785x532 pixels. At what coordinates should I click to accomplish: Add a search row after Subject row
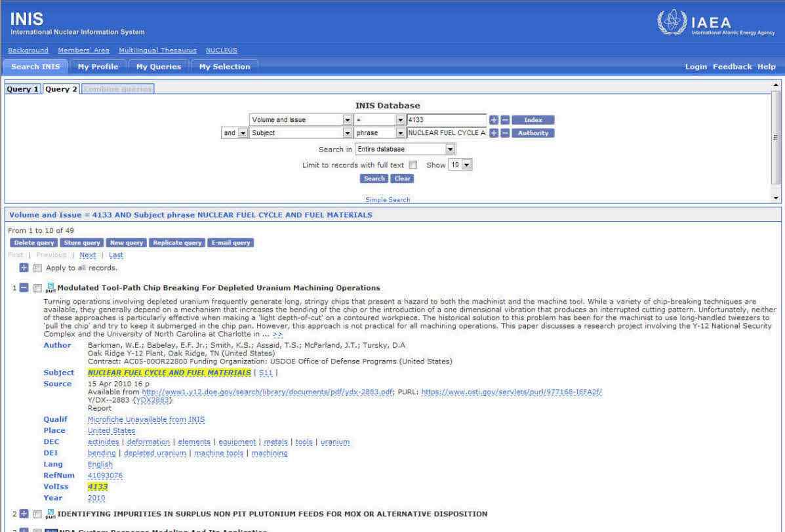pyautogui.click(x=494, y=133)
